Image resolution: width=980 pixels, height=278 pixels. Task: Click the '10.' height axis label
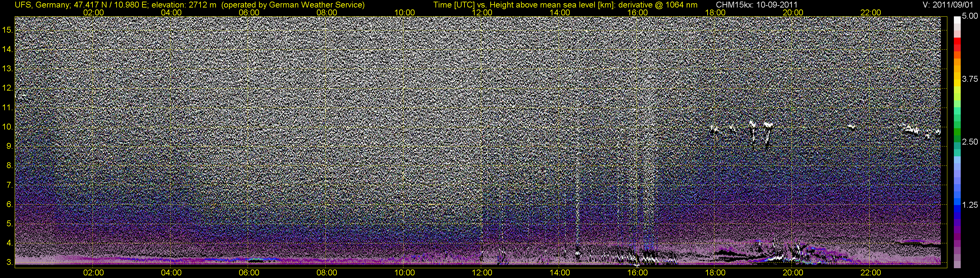pyautogui.click(x=8, y=127)
